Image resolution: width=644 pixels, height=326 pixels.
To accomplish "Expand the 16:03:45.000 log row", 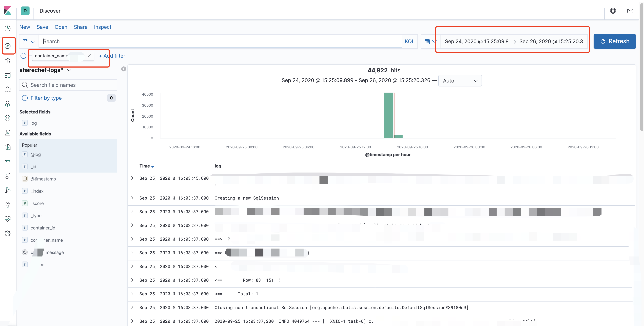I will coord(132,178).
